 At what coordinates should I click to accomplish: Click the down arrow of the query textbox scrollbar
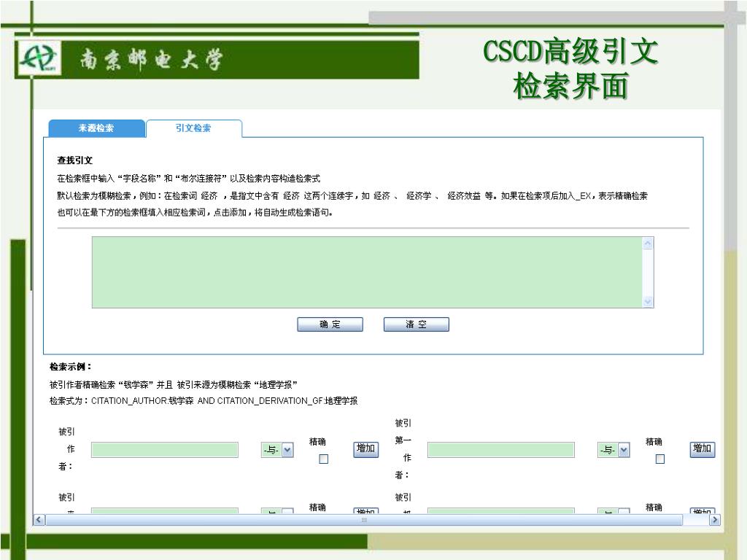648,301
